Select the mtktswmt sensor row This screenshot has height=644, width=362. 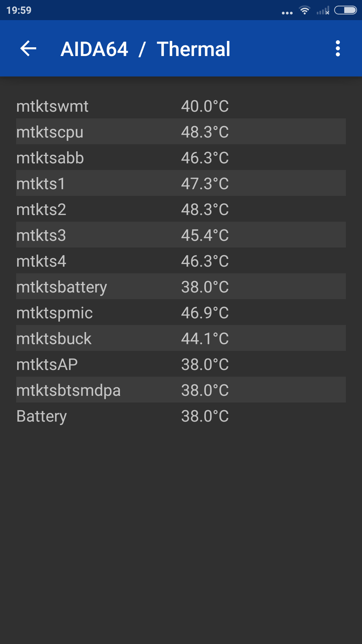click(x=181, y=106)
